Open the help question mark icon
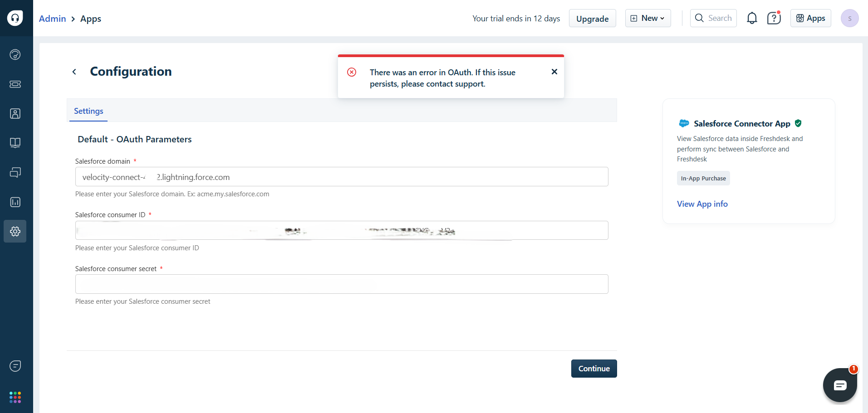 click(774, 18)
